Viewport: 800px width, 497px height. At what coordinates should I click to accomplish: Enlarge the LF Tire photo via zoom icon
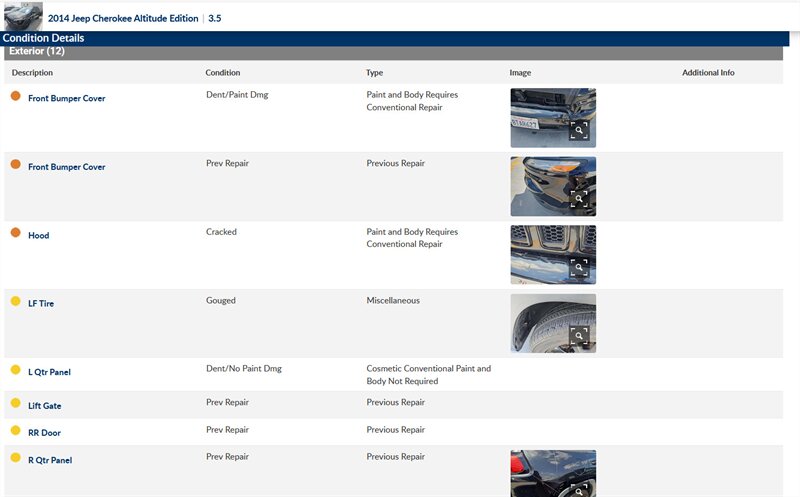point(579,336)
